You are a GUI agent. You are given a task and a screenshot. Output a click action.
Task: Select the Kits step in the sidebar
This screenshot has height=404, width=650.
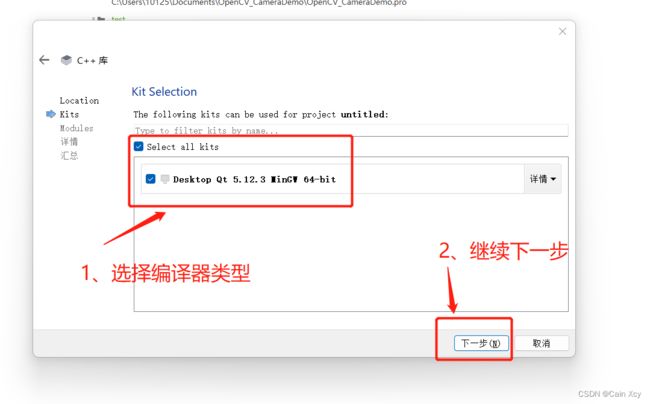(69, 114)
